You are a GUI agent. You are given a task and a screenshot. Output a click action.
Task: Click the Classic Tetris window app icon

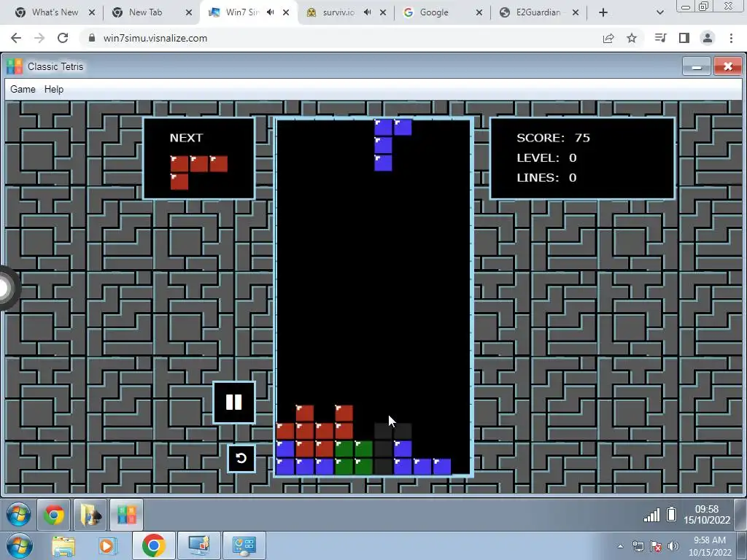coord(15,66)
